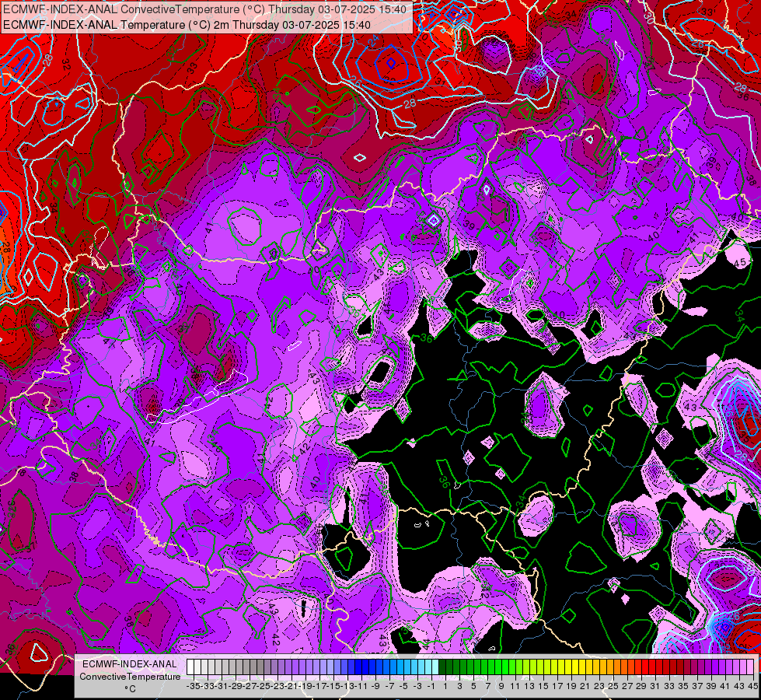
Task: Select the legend value 25
Action: point(613,686)
